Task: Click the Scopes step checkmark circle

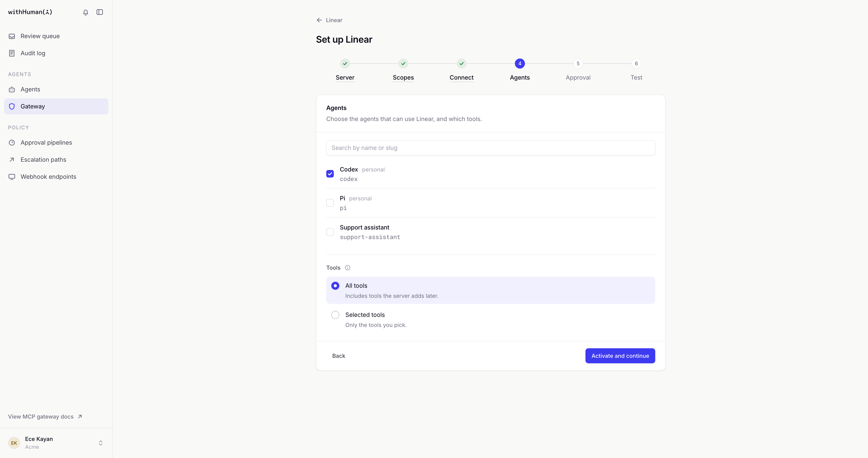Action: click(403, 64)
